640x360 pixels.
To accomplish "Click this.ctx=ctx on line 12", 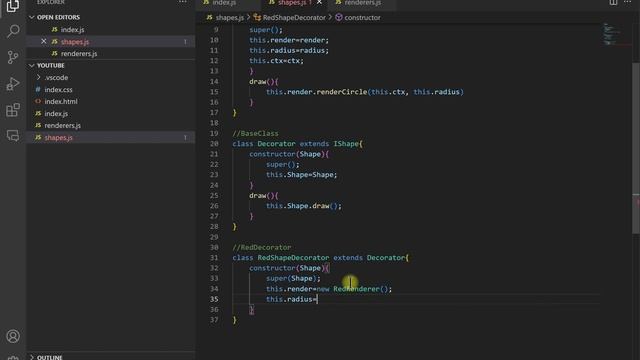I will [276, 61].
